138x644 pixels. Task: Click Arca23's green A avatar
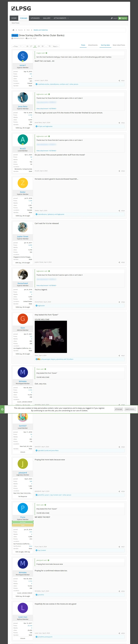pos(23,140)
